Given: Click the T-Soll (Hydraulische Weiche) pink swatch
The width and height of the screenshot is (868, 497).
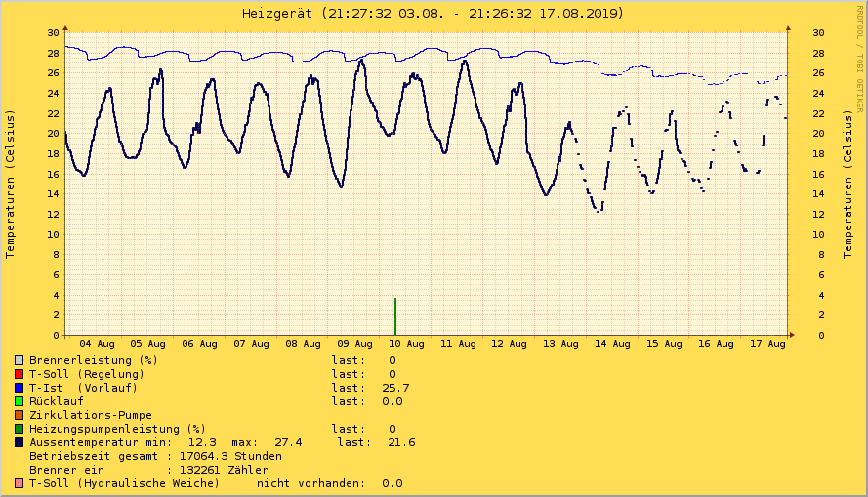Looking at the screenshot, I should [x=20, y=483].
